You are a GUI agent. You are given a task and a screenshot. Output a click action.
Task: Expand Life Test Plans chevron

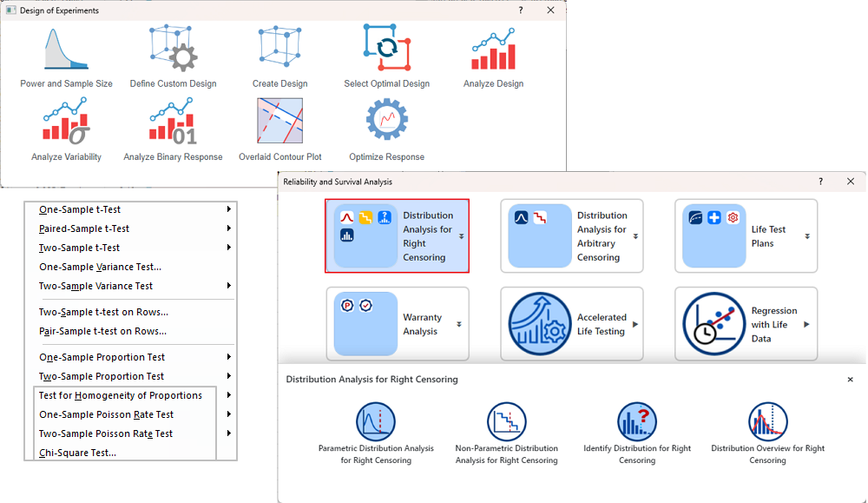807,236
